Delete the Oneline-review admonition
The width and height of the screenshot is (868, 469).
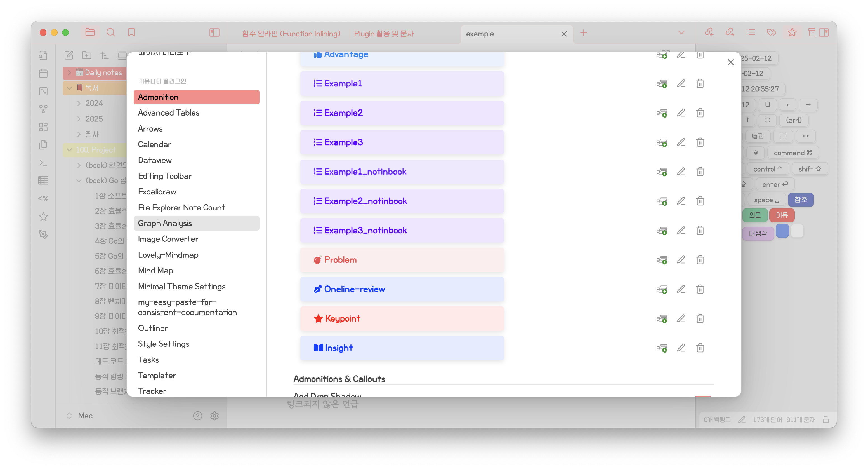point(700,289)
